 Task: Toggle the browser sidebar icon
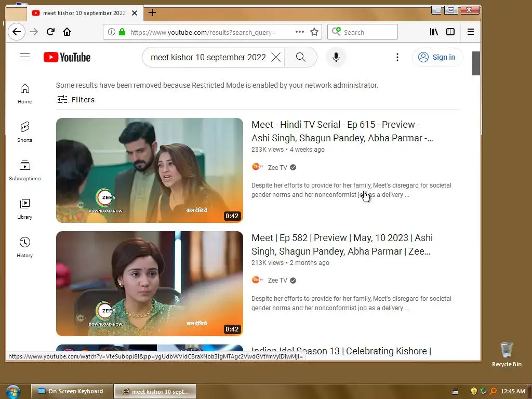[450, 32]
